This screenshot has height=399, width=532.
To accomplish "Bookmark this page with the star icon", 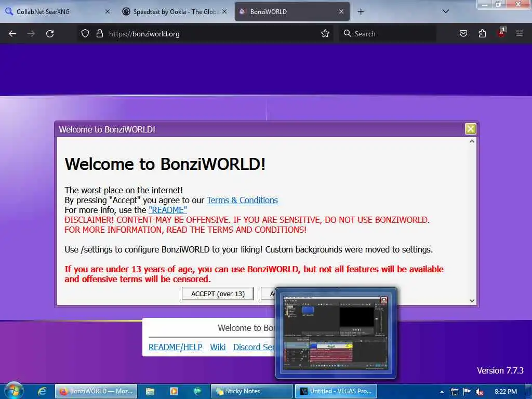I will 325,33.
